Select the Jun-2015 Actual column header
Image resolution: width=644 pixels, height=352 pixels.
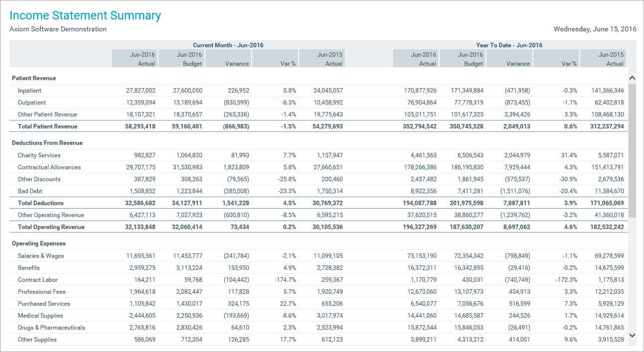click(x=322, y=58)
